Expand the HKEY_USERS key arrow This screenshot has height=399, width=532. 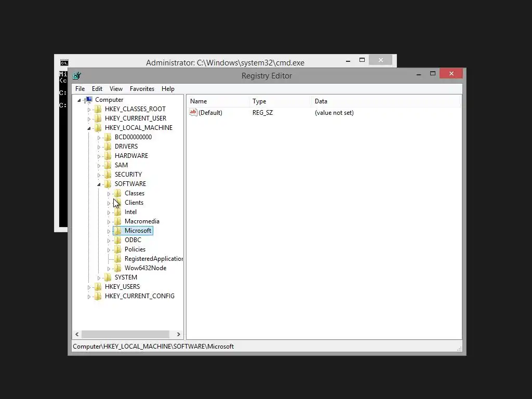click(x=89, y=287)
